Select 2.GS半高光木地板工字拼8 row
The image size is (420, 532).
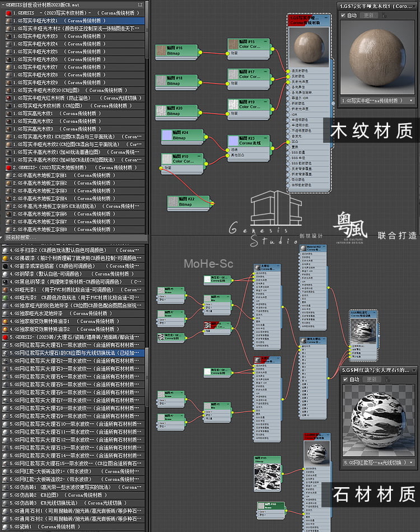pos(75,230)
